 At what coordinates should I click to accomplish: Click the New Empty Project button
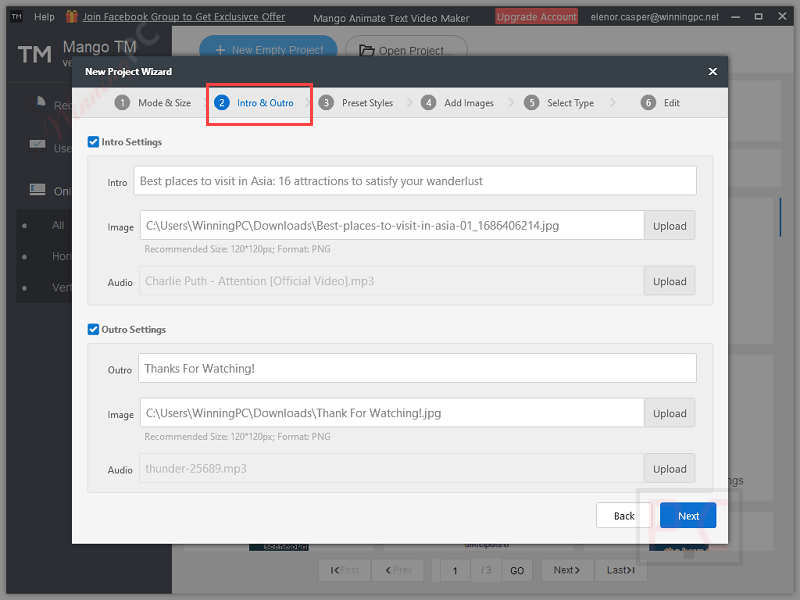268,50
